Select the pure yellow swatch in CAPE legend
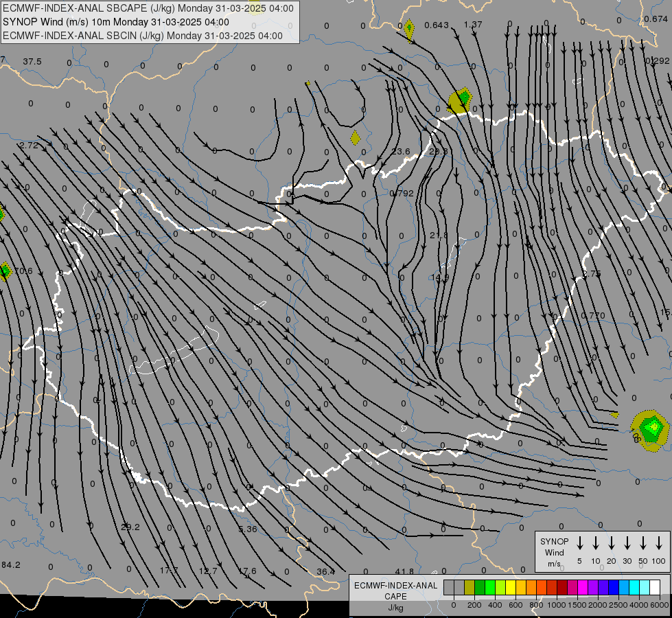This screenshot has height=618, width=672. pyautogui.click(x=511, y=588)
